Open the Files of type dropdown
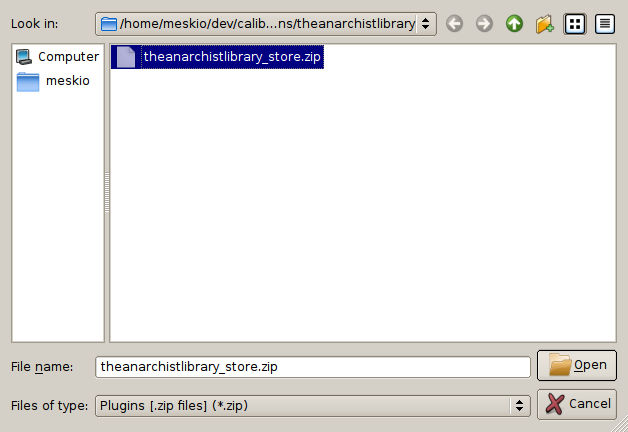This screenshot has height=432, width=628. coord(313,406)
